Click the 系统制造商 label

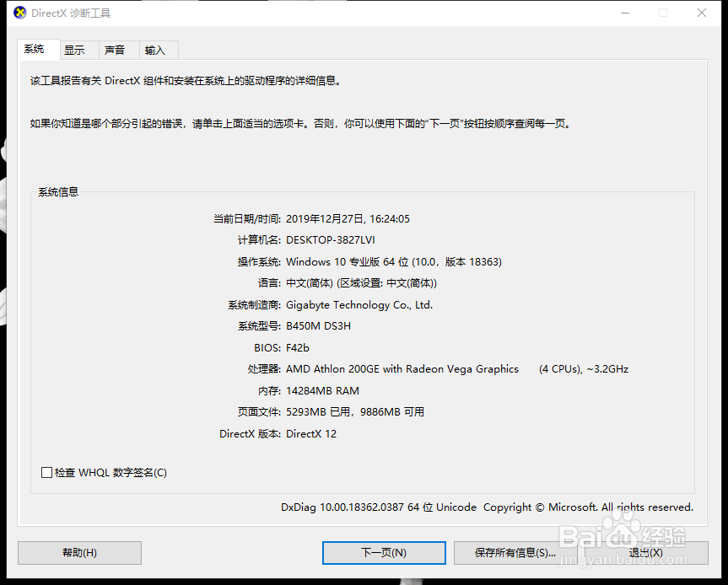[x=255, y=305]
